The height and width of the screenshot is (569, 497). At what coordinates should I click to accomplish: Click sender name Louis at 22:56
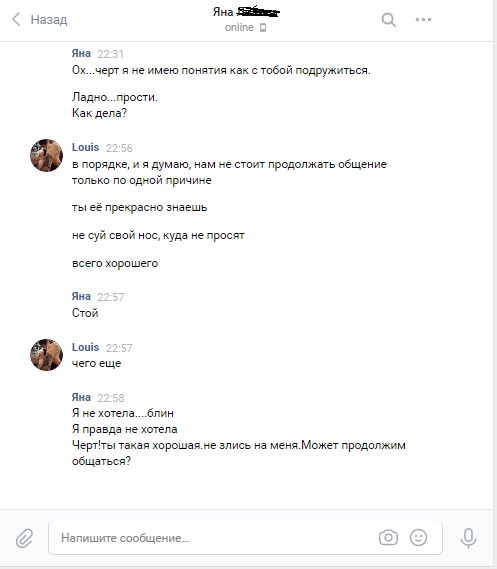86,147
